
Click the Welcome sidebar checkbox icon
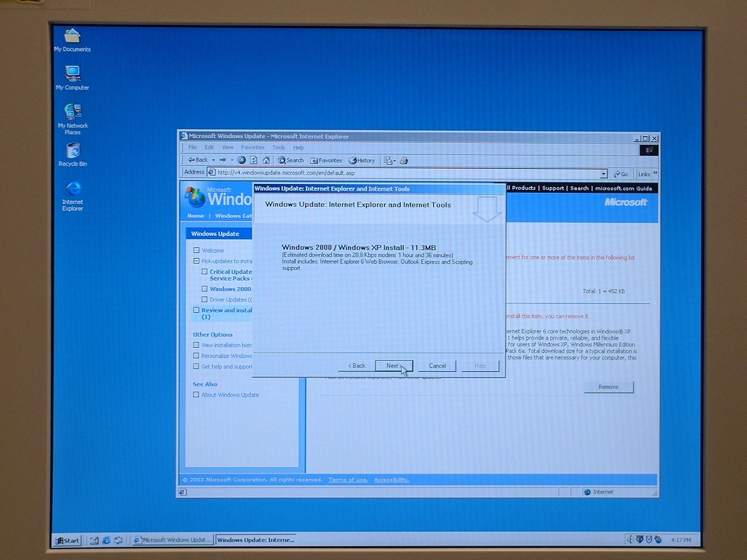197,250
